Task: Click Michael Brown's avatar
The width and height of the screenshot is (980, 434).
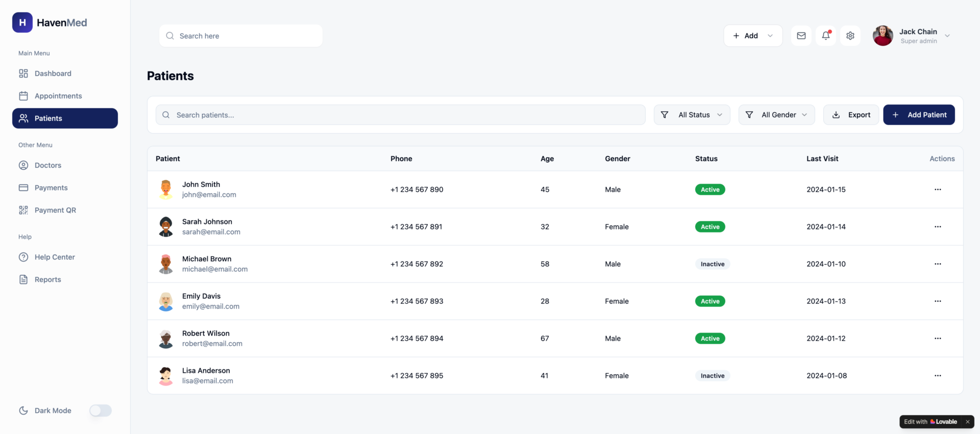Action: 166,264
